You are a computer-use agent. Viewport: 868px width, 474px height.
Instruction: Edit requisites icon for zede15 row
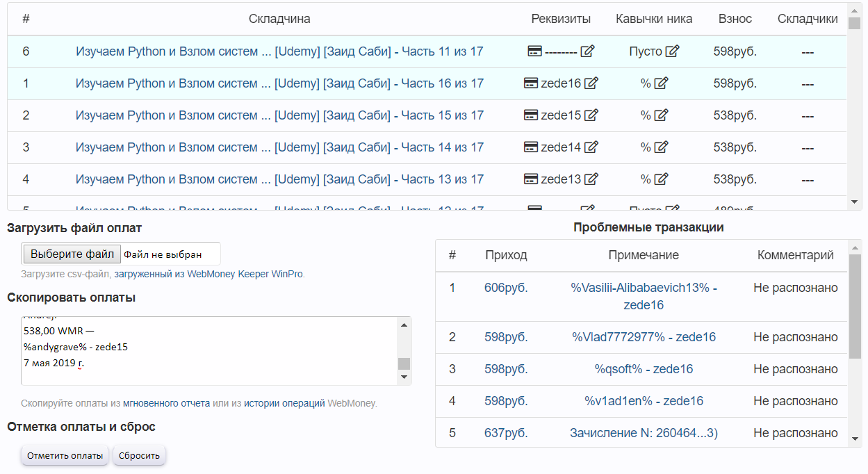(591, 115)
